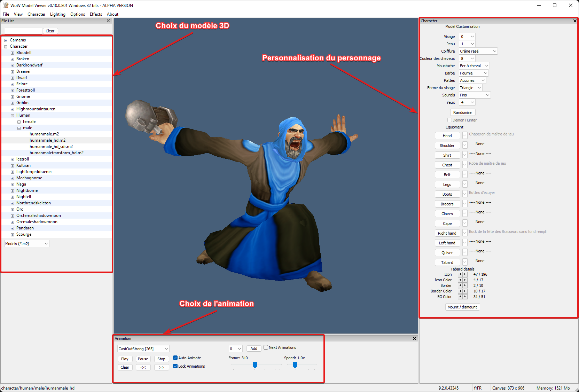
Task: Advance Border Color 10 / 17 forward
Action: pos(465,291)
